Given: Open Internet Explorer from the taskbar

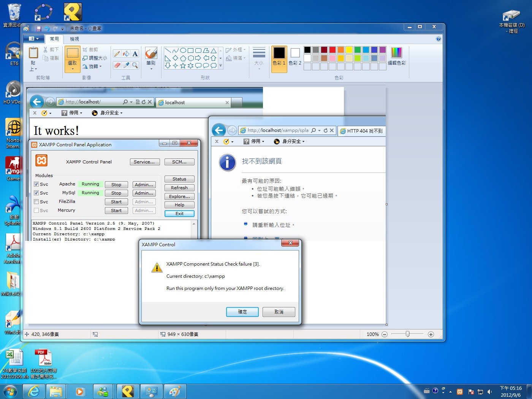Looking at the screenshot, I should tap(34, 391).
